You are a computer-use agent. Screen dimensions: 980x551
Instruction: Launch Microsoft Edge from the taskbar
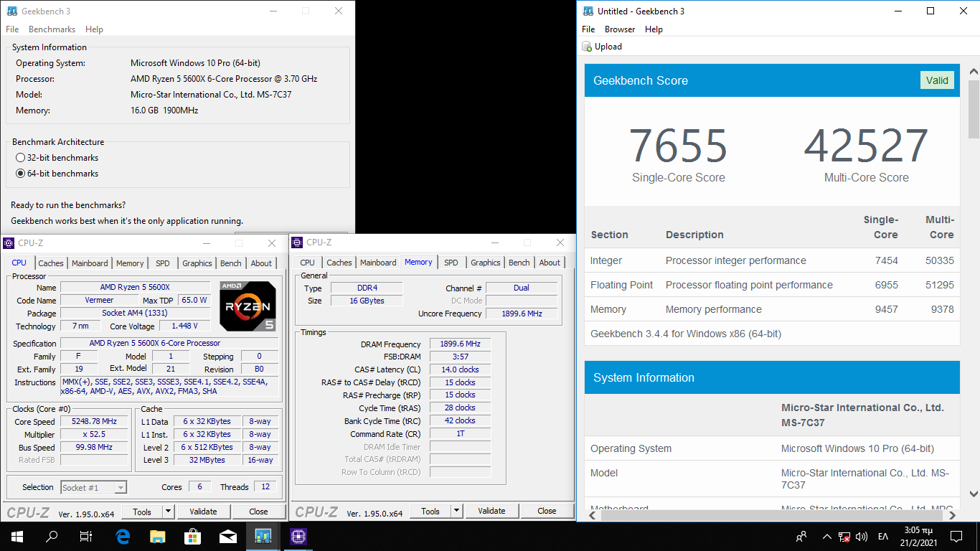(x=122, y=536)
